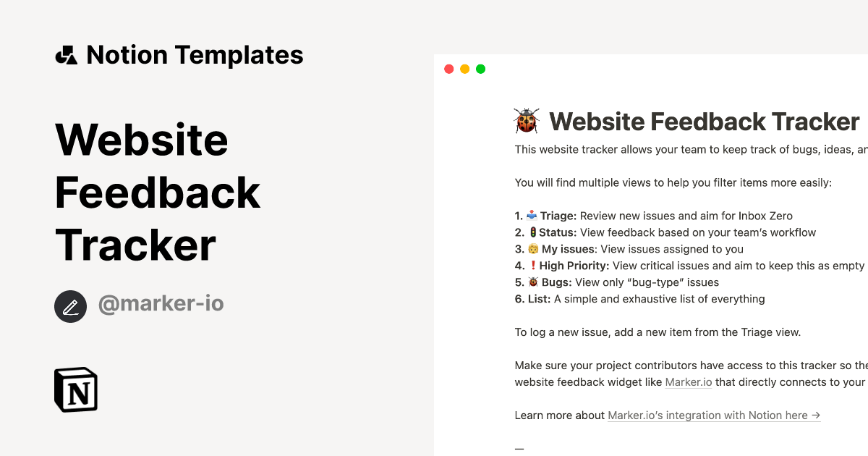The width and height of the screenshot is (868, 456).
Task: Click the person emoji beside My issues
Action: pos(532,248)
